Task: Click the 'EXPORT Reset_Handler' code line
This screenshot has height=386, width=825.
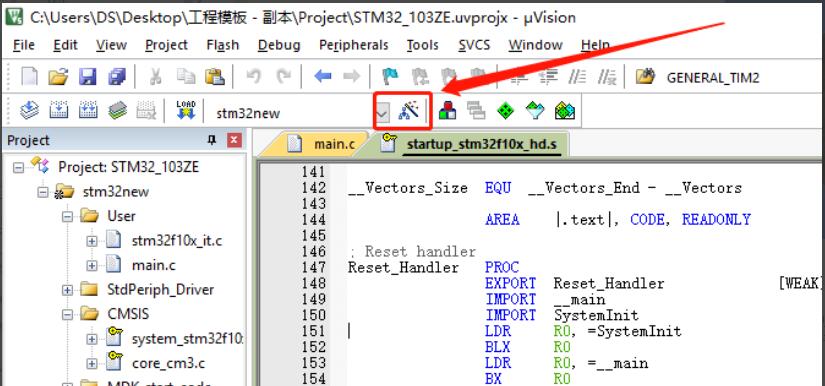Action: 575,283
